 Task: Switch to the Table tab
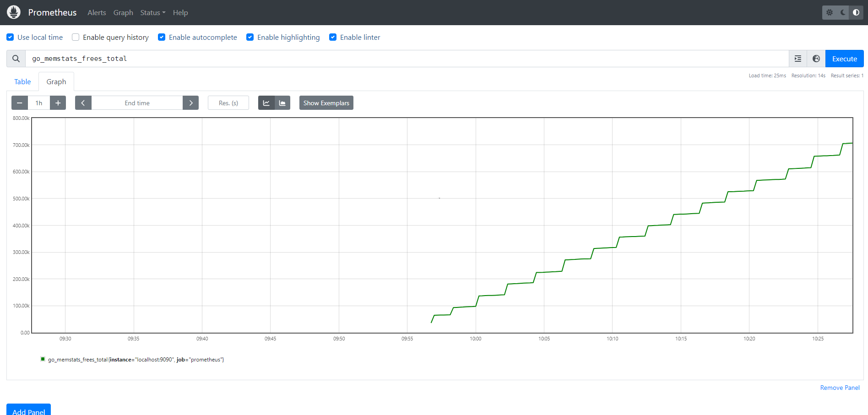[22, 81]
